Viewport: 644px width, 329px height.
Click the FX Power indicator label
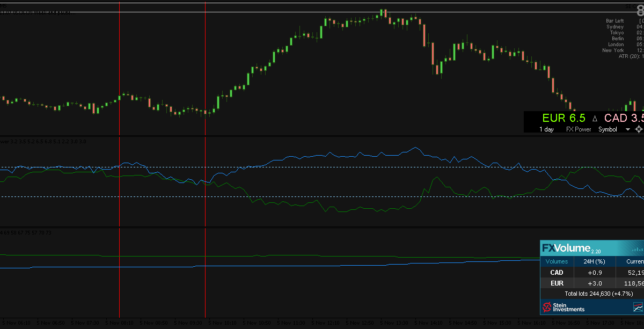point(578,129)
